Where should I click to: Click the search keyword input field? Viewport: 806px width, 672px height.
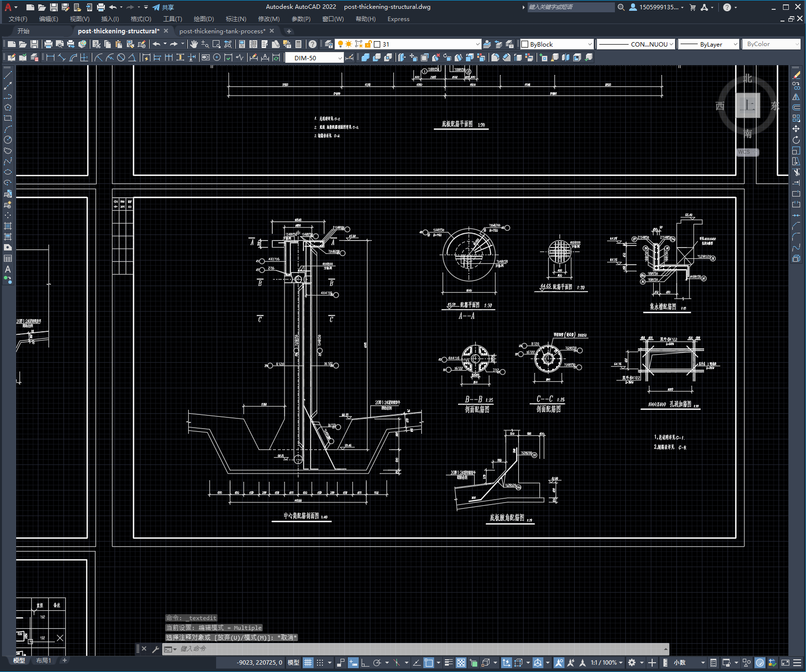[571, 7]
